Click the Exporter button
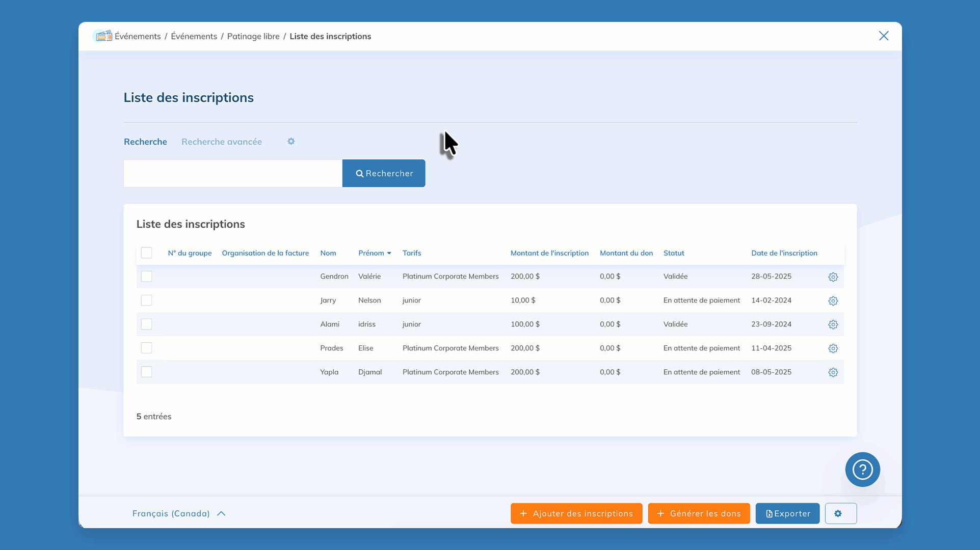 (787, 513)
